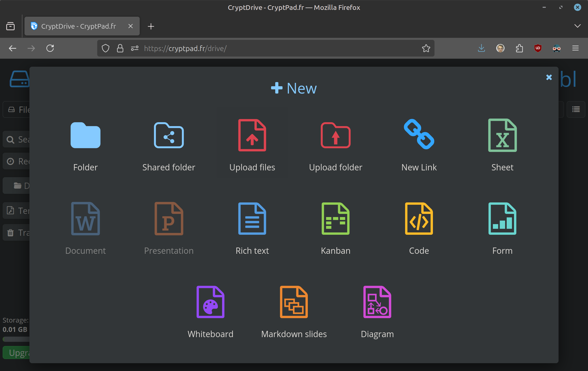Close the New dialog
This screenshot has width=588, height=371.
[549, 77]
